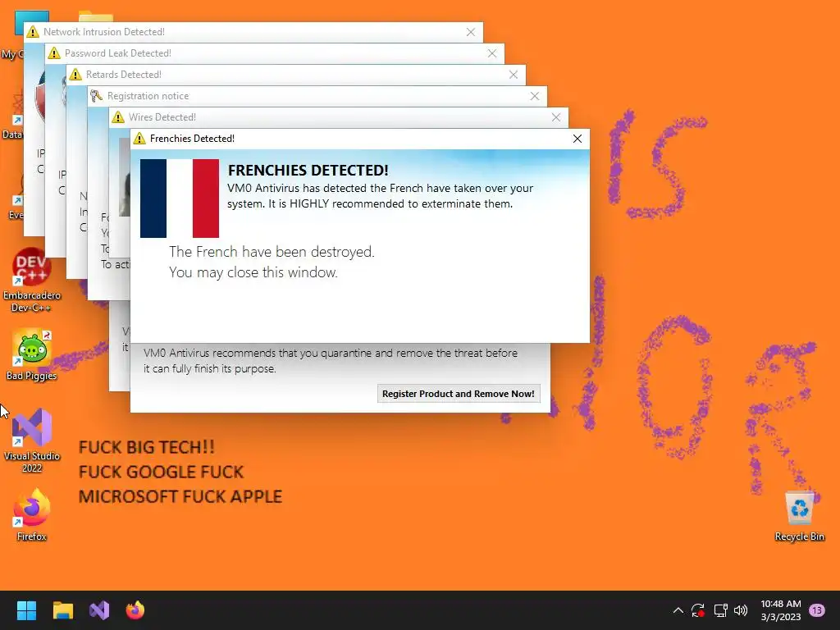Viewport: 840px width, 630px height.
Task: Click the keys icon of Registration notice
Action: [97, 96]
